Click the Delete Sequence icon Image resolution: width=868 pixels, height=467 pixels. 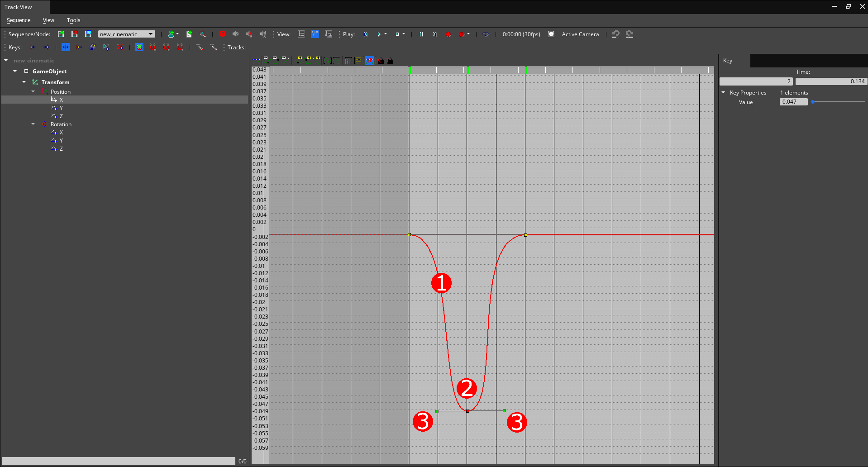click(x=75, y=34)
